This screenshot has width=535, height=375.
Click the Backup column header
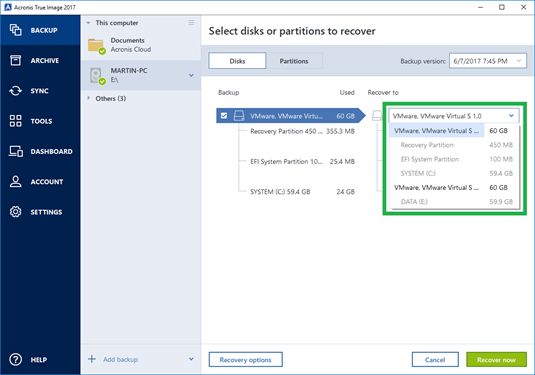click(229, 92)
